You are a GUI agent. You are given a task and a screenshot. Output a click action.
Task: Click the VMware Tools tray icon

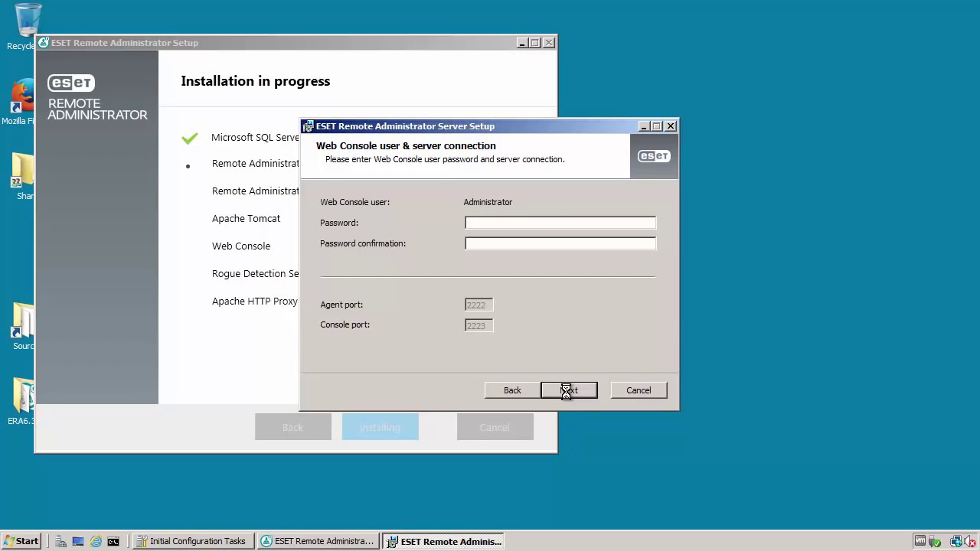click(x=920, y=541)
